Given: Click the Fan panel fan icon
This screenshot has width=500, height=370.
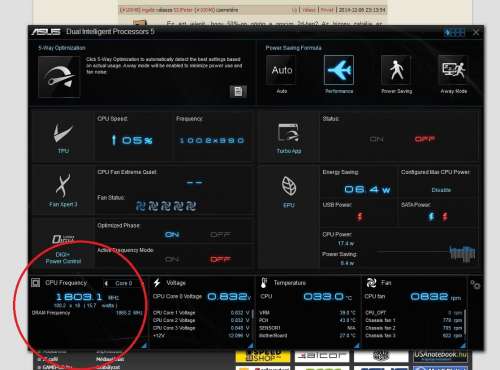Looking at the screenshot, I should tap(371, 283).
